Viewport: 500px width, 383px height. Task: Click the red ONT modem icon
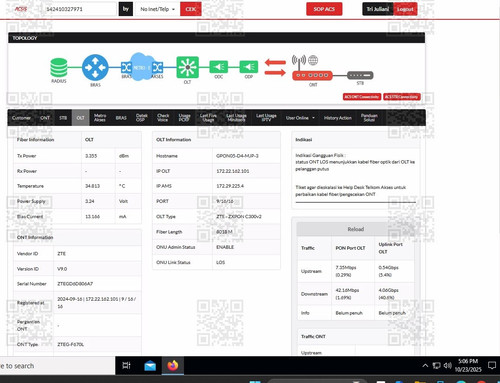point(313,76)
